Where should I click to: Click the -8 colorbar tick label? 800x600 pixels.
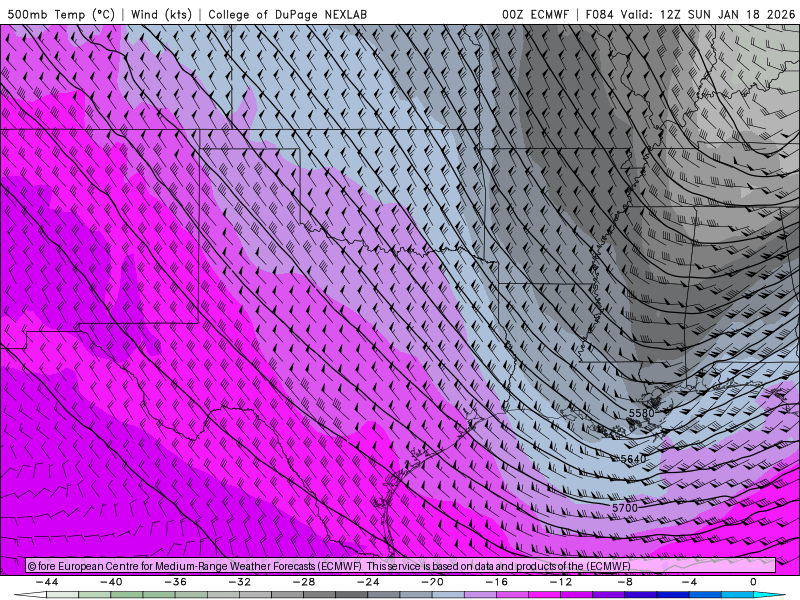click(626, 582)
